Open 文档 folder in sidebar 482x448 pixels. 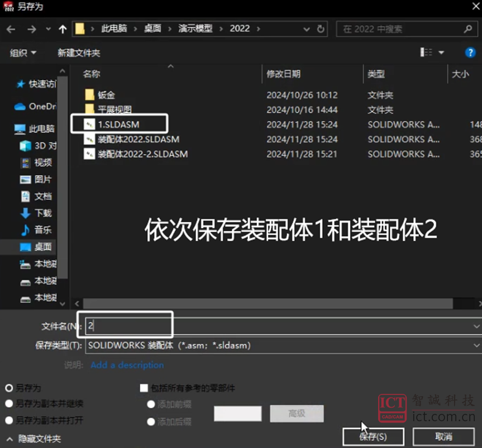click(x=36, y=196)
